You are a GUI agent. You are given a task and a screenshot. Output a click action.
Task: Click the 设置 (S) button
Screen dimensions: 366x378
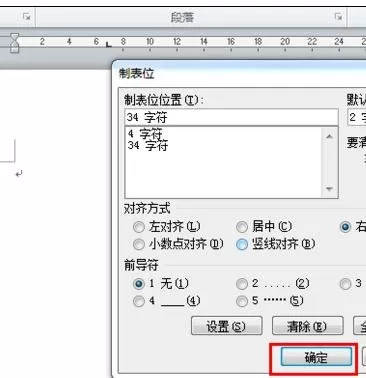point(226,326)
